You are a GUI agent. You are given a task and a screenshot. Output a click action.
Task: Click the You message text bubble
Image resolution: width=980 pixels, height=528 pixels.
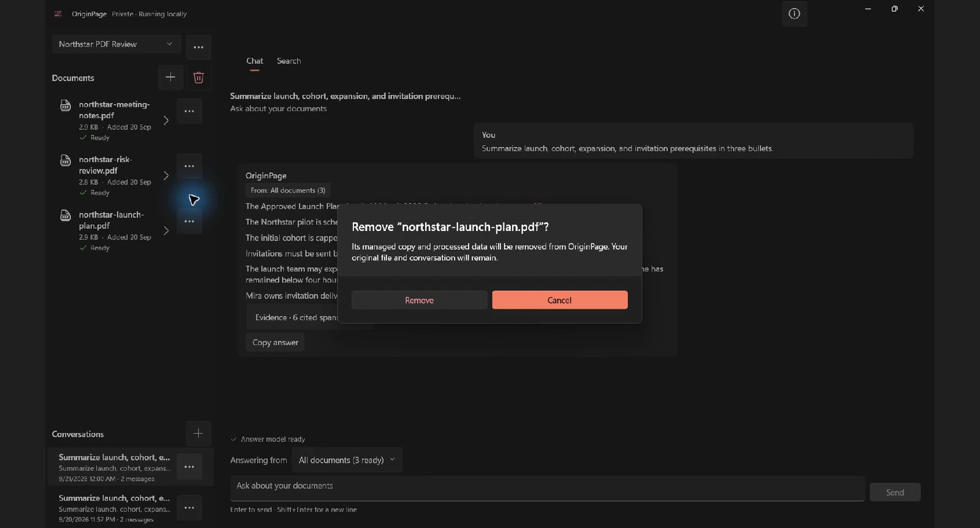tap(693, 141)
